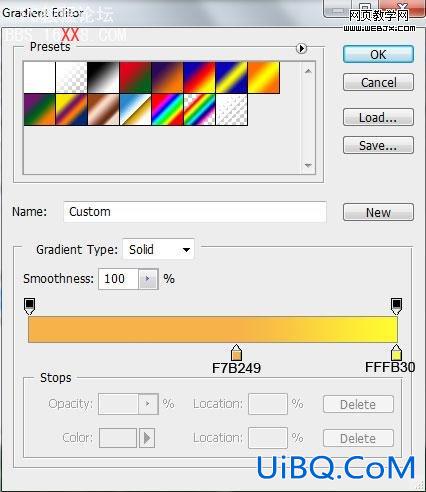Select the F7B249 orange color stop
The width and height of the screenshot is (426, 492).
[236, 353]
